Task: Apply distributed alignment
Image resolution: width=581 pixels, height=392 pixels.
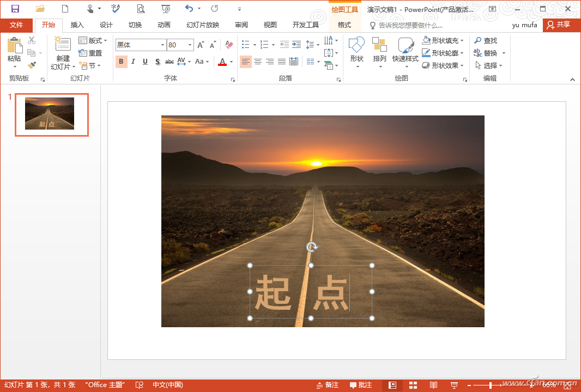Action: (x=294, y=62)
